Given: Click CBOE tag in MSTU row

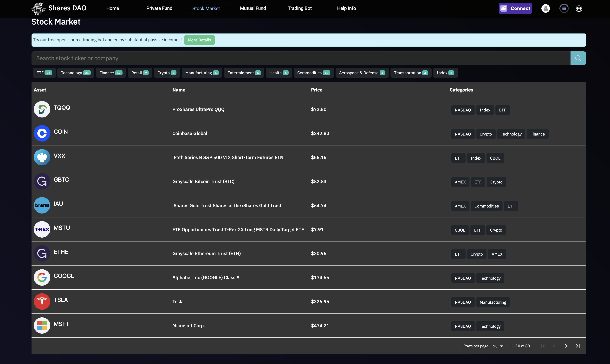Looking at the screenshot, I should click(460, 230).
